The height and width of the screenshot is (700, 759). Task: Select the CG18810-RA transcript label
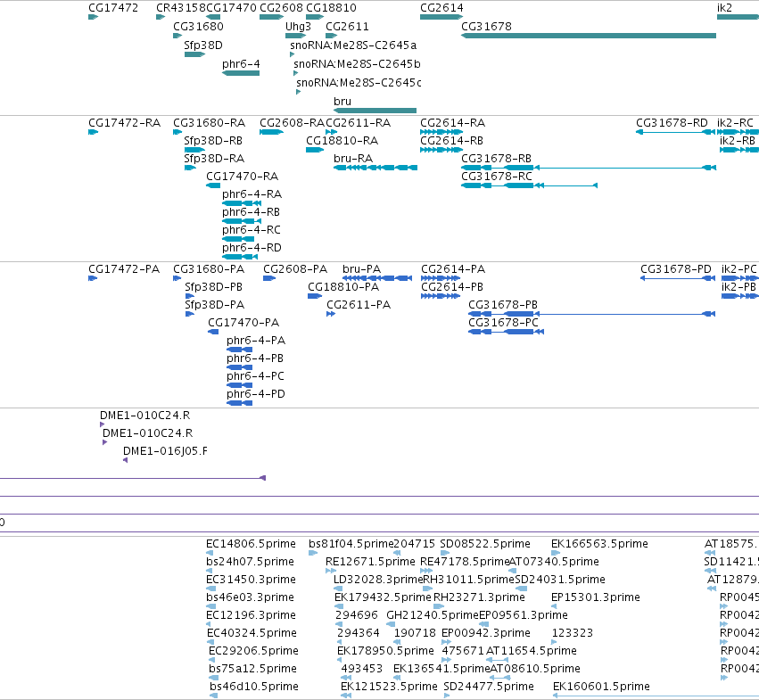(342, 141)
